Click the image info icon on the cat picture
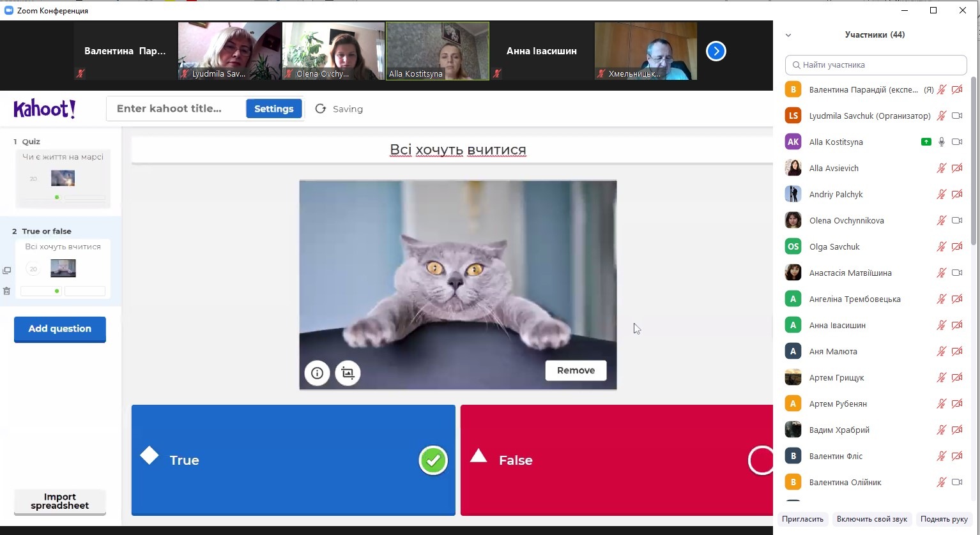Screen dimensions: 980x535 [317, 373]
